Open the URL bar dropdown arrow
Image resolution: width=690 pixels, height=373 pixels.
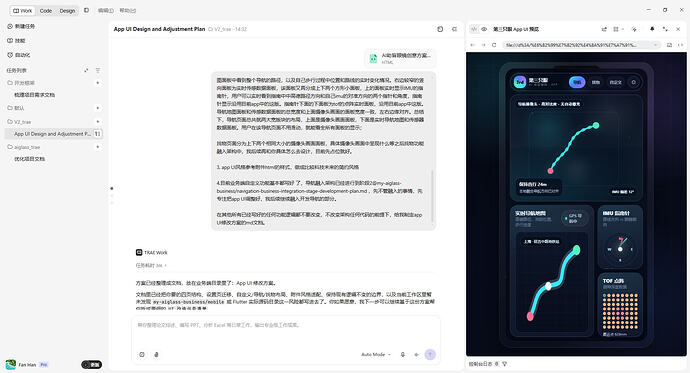(x=655, y=45)
